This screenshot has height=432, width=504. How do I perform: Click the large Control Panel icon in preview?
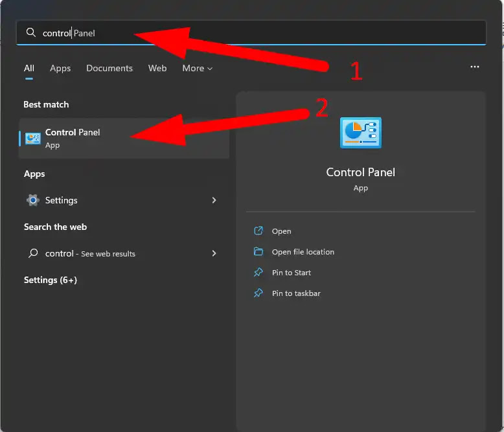pos(361,133)
